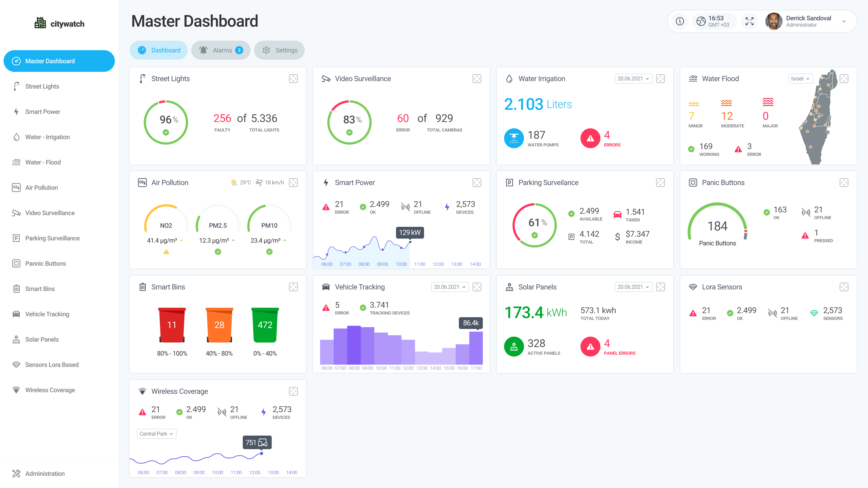Click the citywatch logo

click(59, 23)
